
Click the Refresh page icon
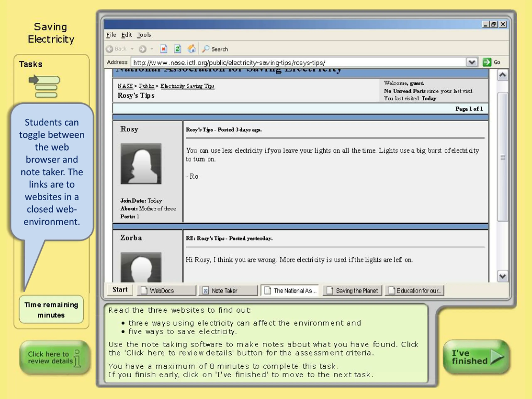coord(177,49)
